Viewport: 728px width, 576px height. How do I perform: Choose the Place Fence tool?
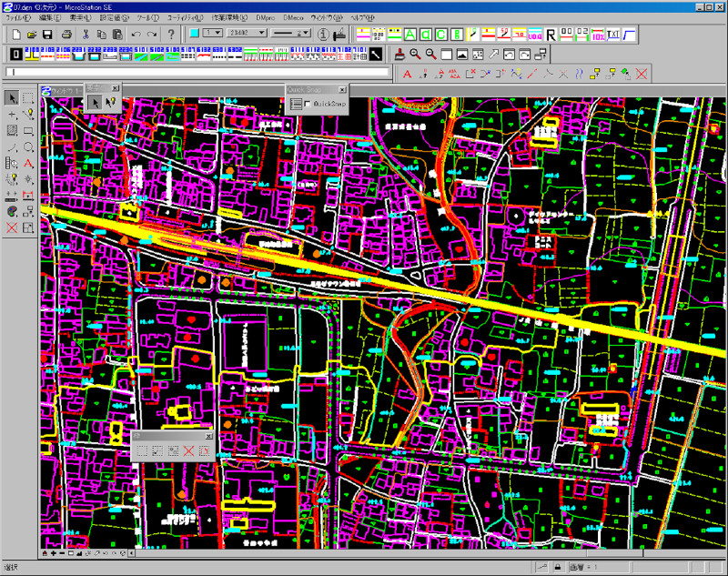[28, 97]
